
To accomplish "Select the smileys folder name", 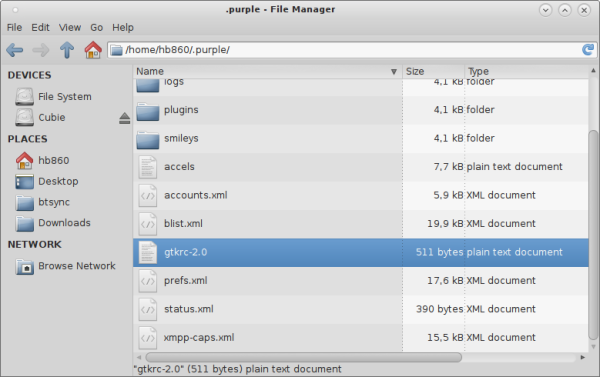I will (181, 139).
